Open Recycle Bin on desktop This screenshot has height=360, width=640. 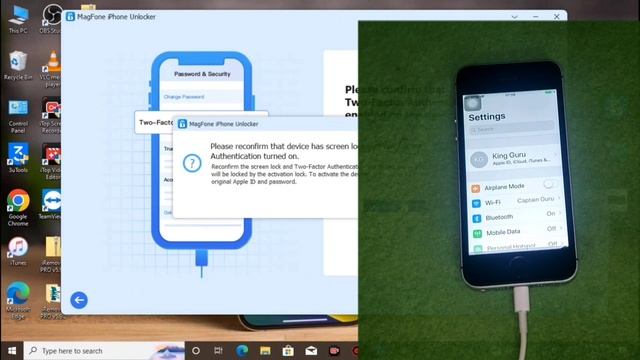(18, 64)
